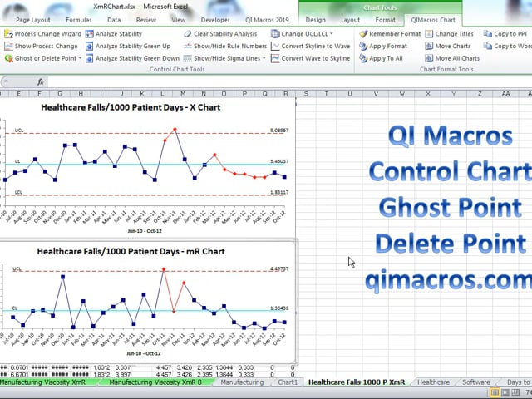Open the Data ribbon tab
Image resolution: width=532 pixels, height=399 pixels.
[x=114, y=20]
